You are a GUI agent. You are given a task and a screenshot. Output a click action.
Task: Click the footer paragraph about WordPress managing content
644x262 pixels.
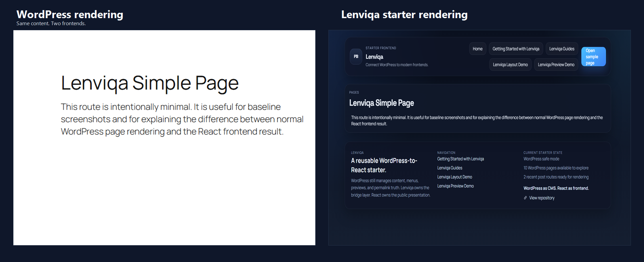tap(390, 188)
